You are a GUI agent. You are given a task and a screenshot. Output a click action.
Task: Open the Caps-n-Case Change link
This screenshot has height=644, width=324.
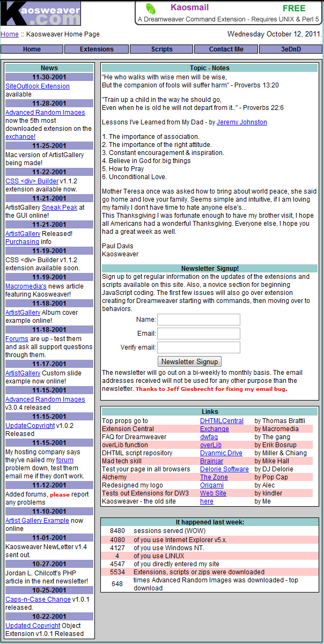(38, 599)
